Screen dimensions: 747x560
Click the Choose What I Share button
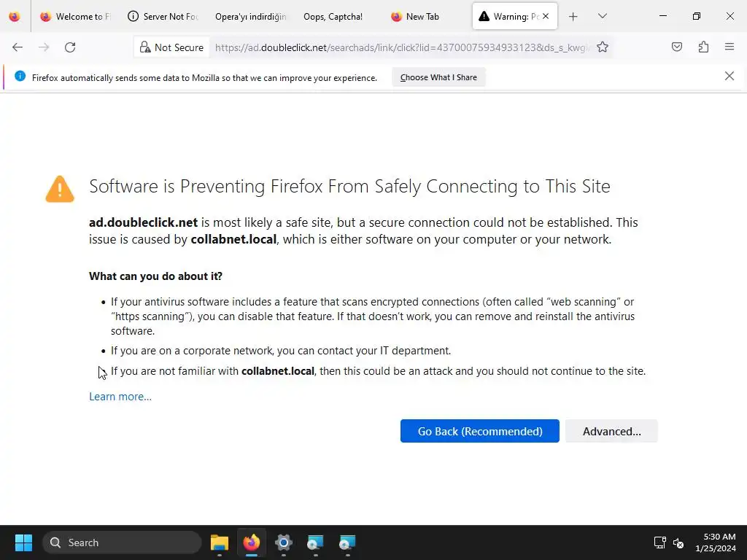(x=438, y=77)
